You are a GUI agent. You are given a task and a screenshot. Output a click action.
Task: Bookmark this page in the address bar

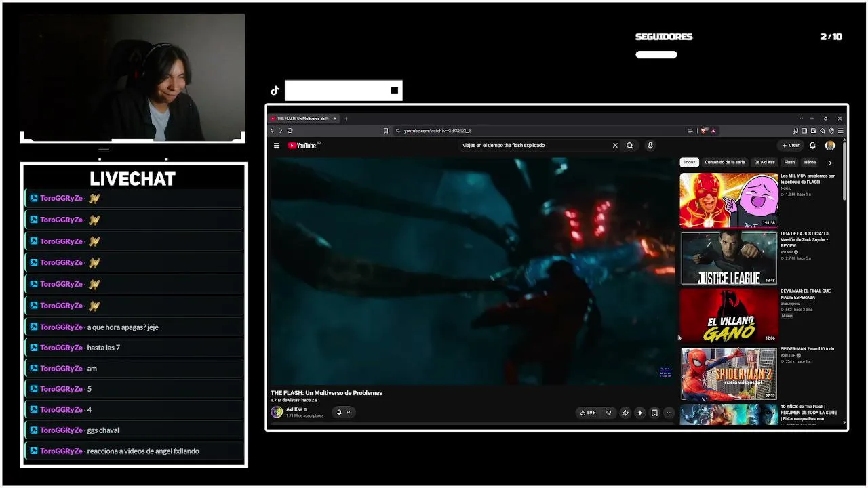click(386, 131)
